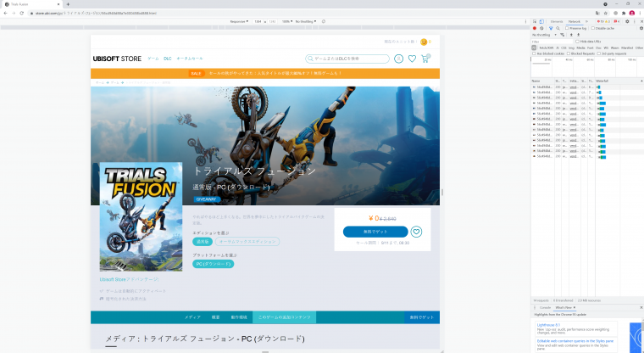Add game to wishlist via heart beside buy button
Viewport: 644px width, 353px height.
pos(416,232)
